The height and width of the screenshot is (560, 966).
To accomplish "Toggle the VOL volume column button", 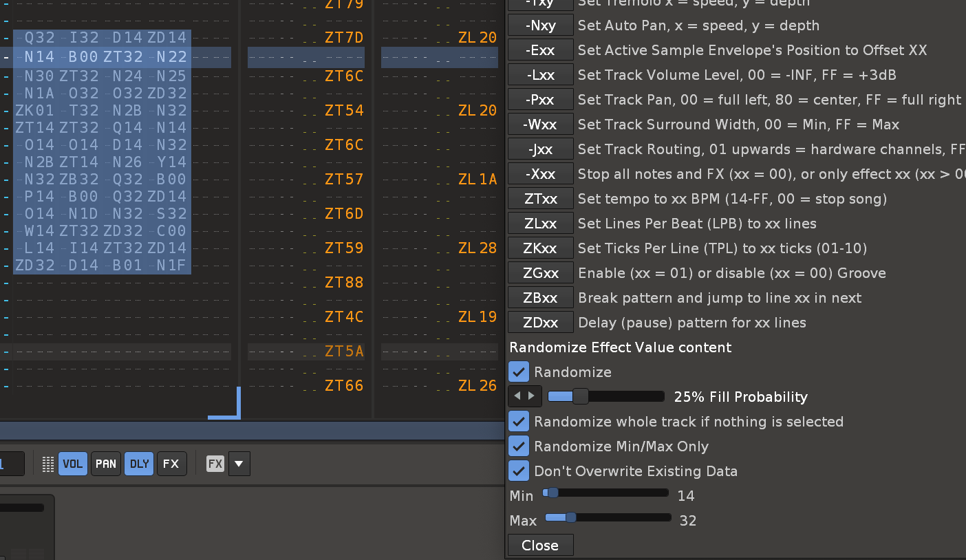I will point(72,464).
